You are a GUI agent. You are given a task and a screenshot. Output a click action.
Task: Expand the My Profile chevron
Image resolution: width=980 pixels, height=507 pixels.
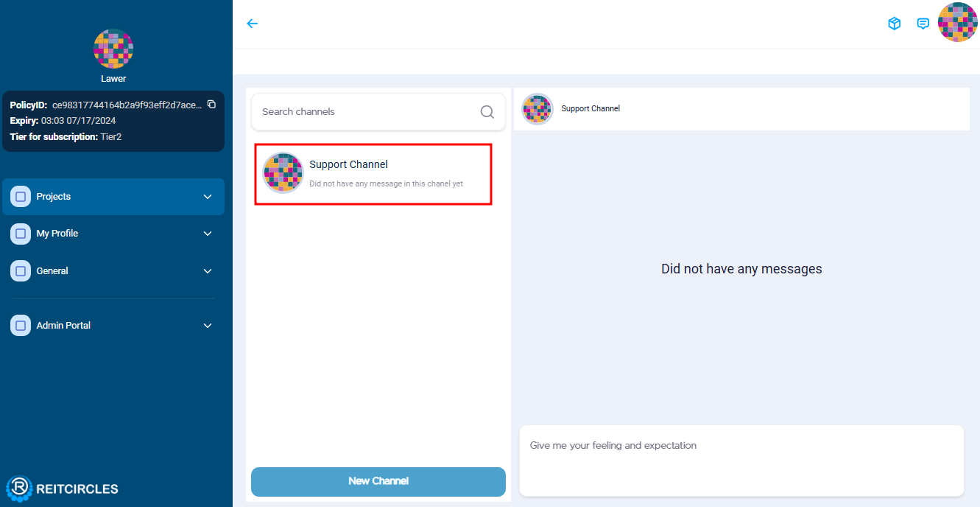(208, 234)
